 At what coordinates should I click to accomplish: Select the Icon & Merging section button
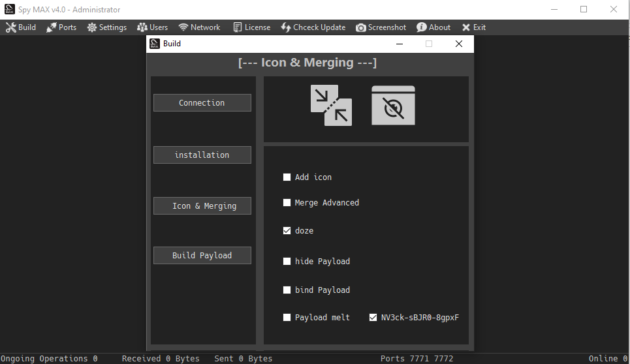(x=202, y=206)
